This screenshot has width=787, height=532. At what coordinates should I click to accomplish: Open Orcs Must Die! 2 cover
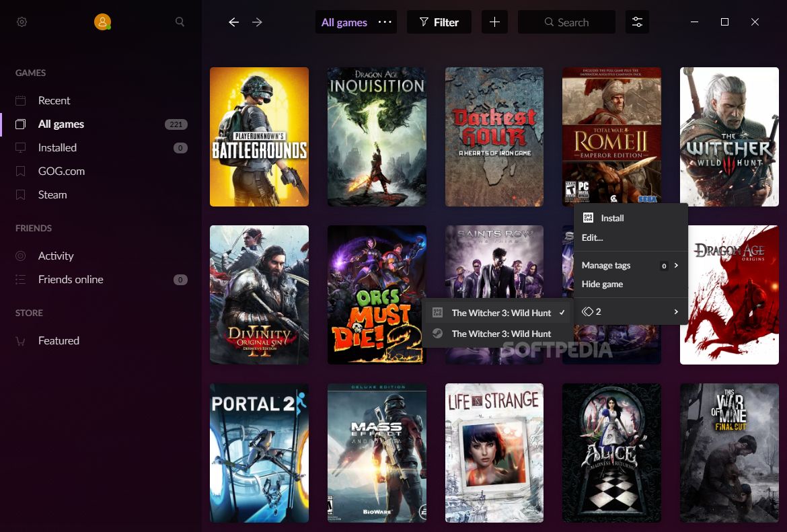(x=377, y=295)
